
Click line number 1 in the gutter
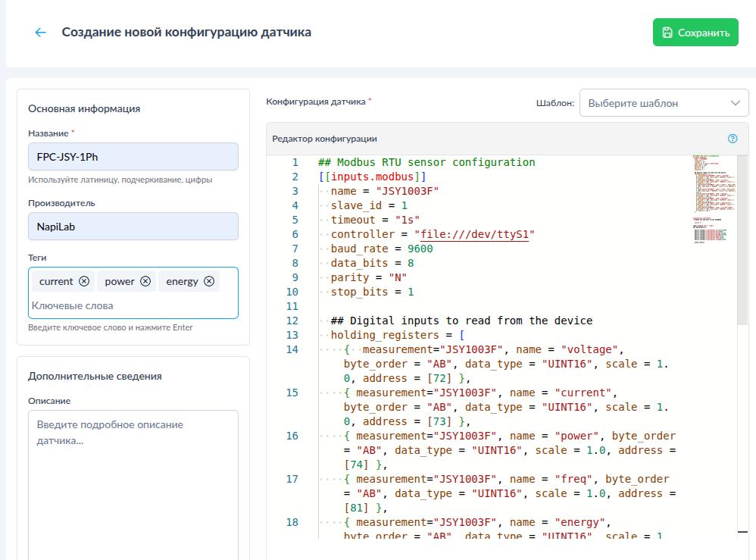click(295, 162)
